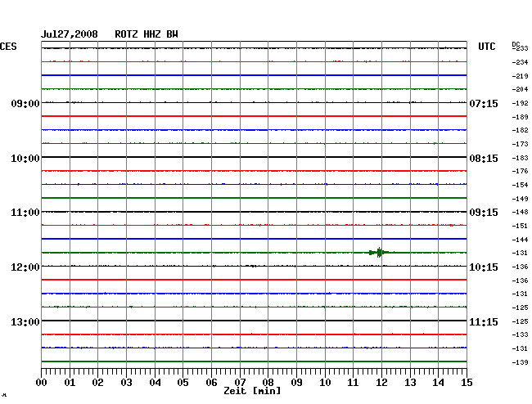Viewport: 532px width, 404px height.
Task: Select the DC offset value -204
Action: [x=520, y=89]
